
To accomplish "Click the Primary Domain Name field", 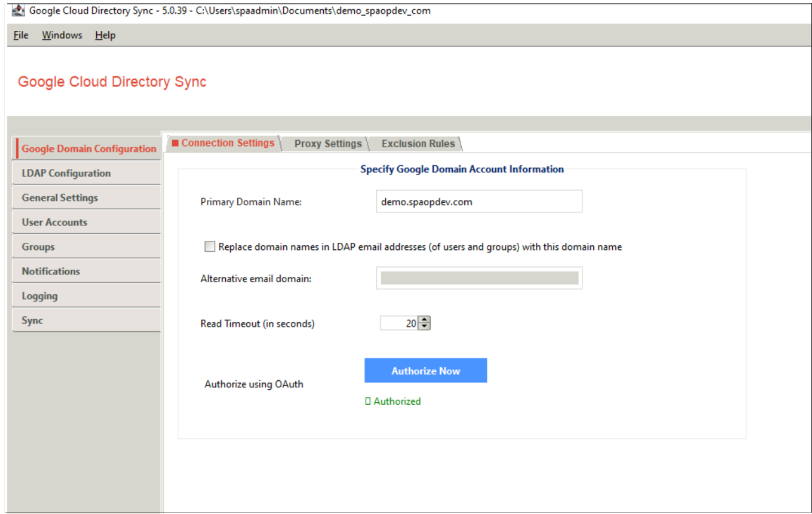I will [x=478, y=202].
